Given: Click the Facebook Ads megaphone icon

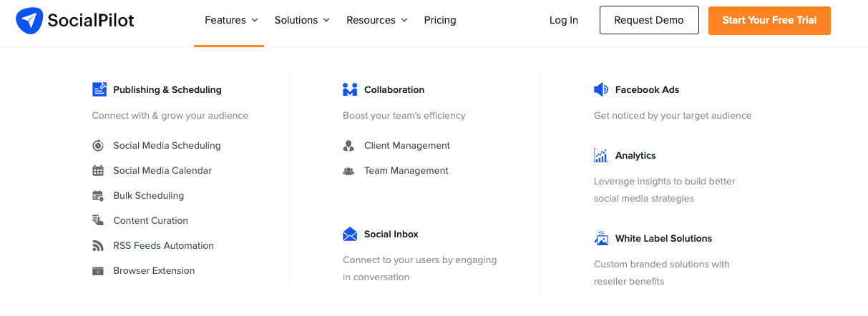Looking at the screenshot, I should click(601, 89).
